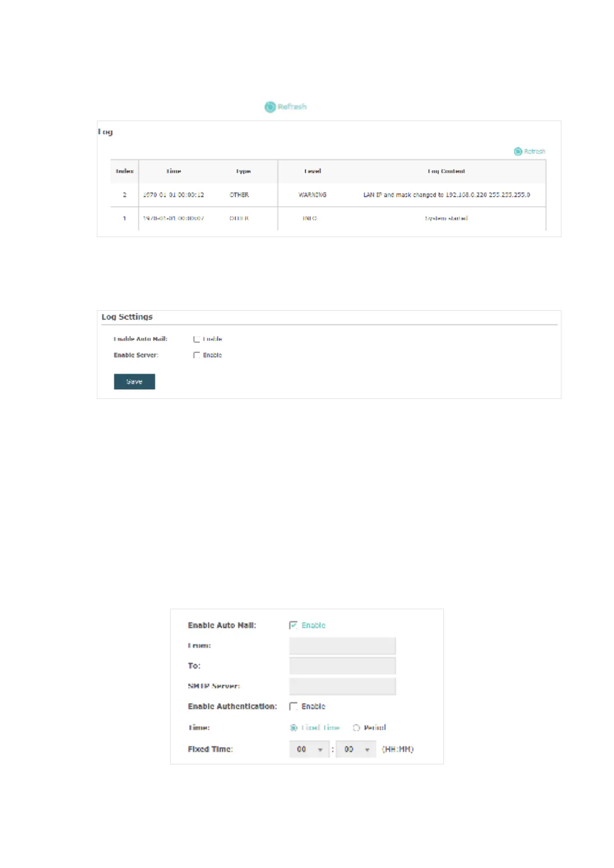Click the Refresh link inside the Log panel
This screenshot has width=614, height=868.
click(x=529, y=151)
